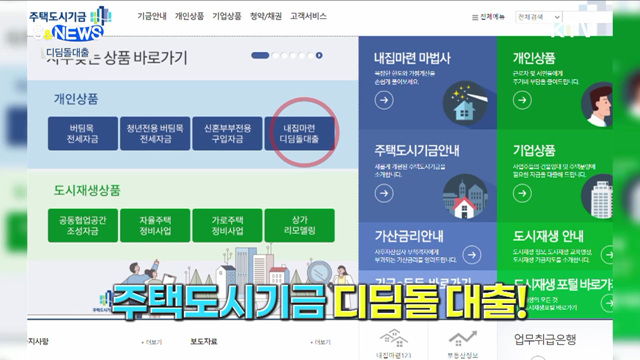Viewport: 640px width, 360px height.
Task: Open 공동협업공간 조성자금 product
Action: pyautogui.click(x=83, y=225)
